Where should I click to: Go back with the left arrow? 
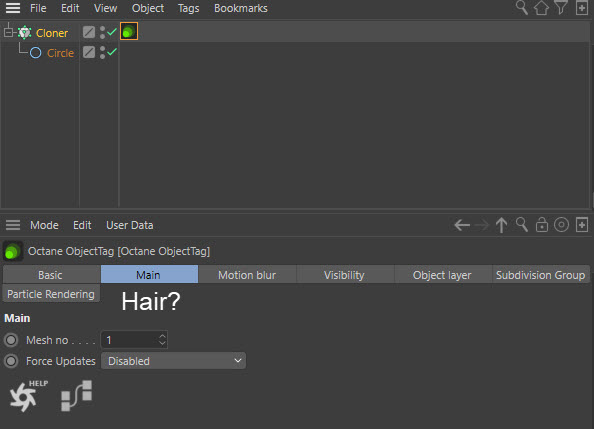[x=462, y=225]
